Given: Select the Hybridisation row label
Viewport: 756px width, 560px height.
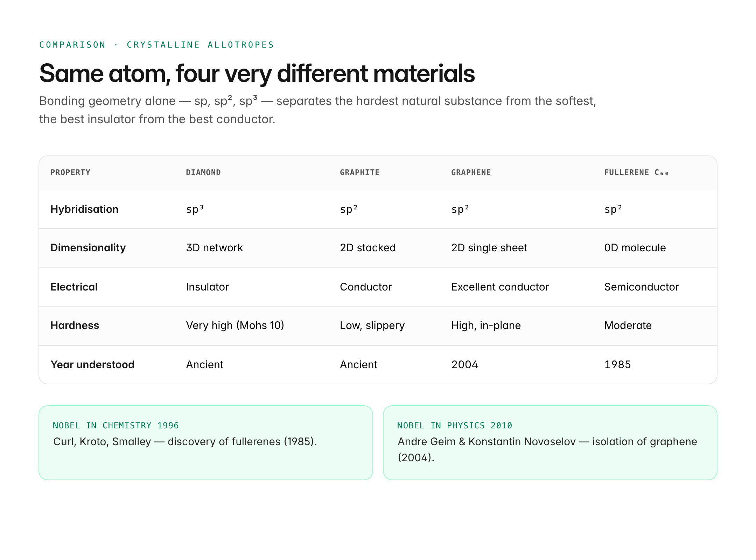Looking at the screenshot, I should click(84, 209).
